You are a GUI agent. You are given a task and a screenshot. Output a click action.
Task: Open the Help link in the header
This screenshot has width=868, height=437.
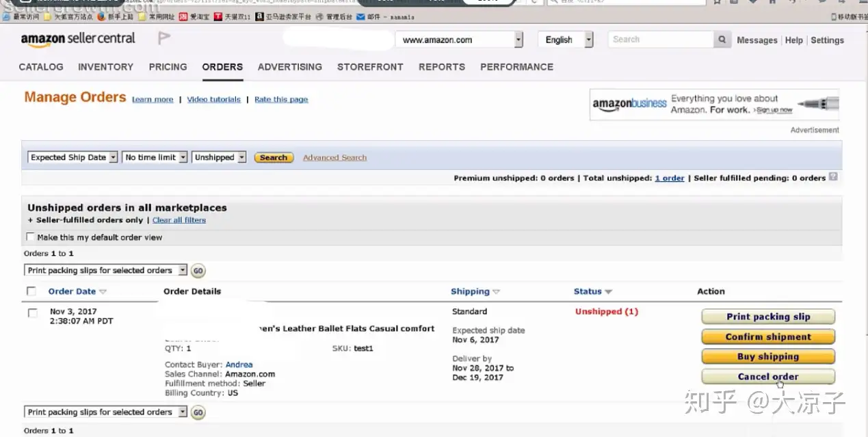tap(794, 40)
